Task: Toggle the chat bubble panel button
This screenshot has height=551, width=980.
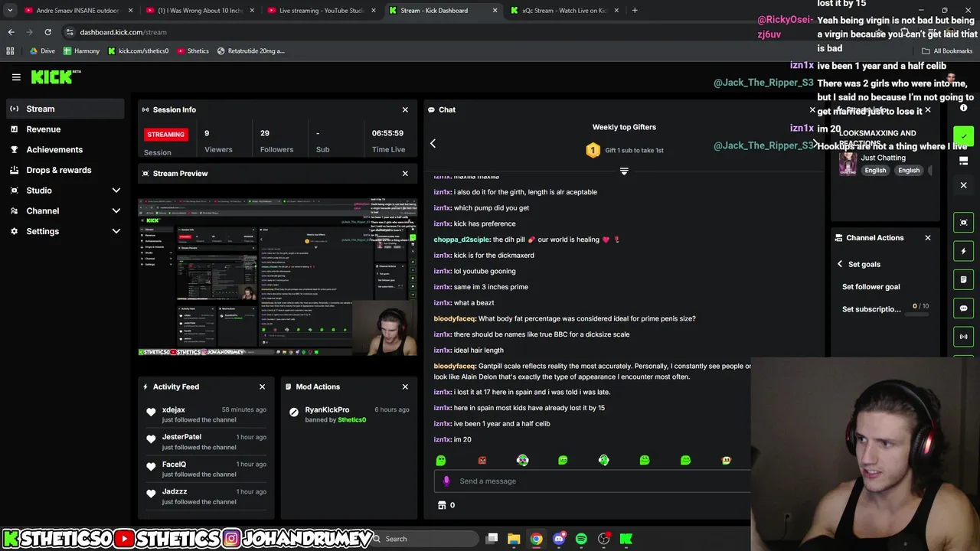Action: pyautogui.click(x=964, y=308)
